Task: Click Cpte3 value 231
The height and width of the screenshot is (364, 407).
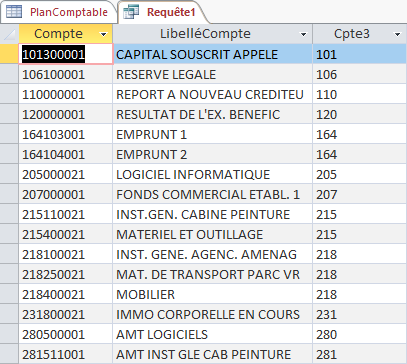Action: click(360, 314)
